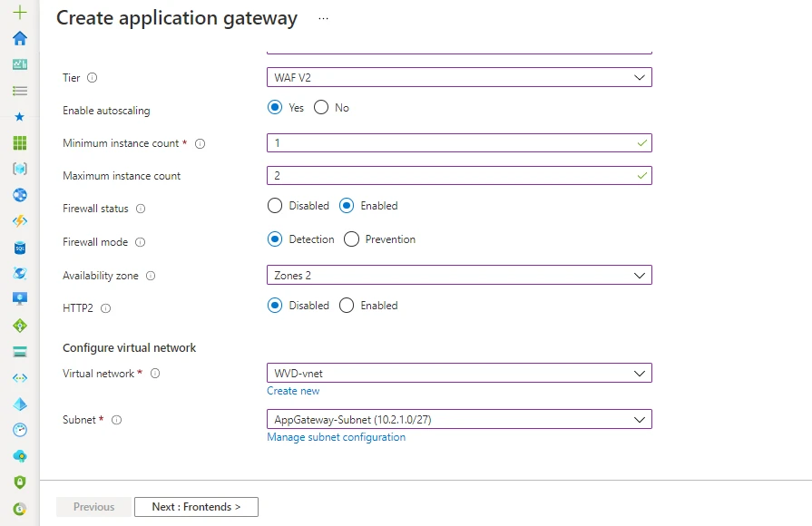Click the Manage subnet configuration link

[x=336, y=437]
